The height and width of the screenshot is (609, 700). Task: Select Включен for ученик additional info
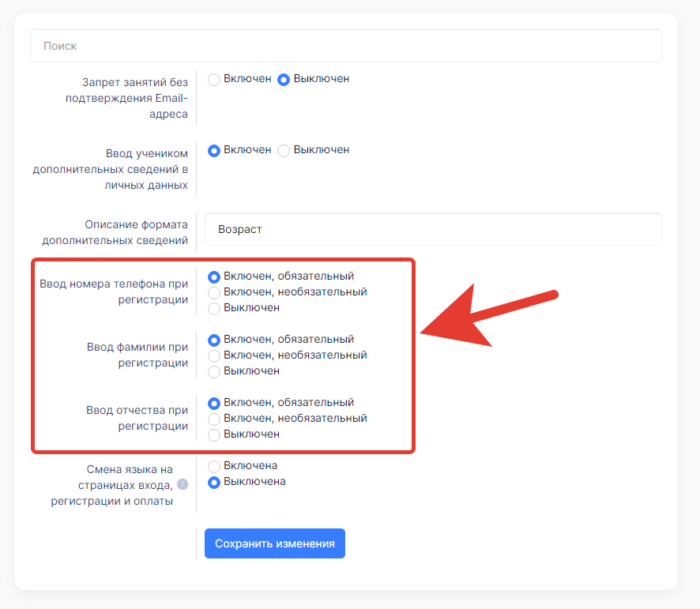click(214, 150)
